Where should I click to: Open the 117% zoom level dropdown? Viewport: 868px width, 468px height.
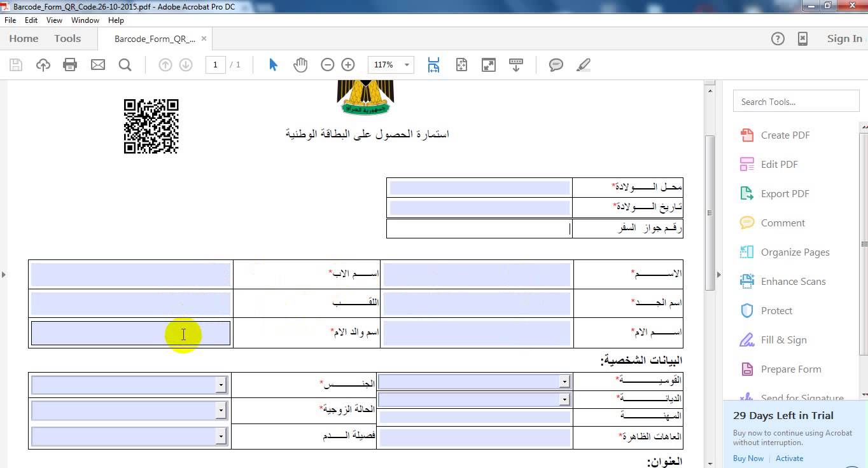(x=407, y=65)
